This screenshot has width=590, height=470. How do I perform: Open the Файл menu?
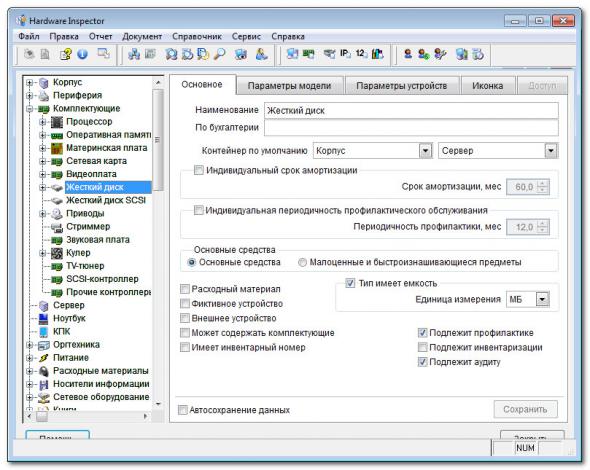tap(29, 37)
